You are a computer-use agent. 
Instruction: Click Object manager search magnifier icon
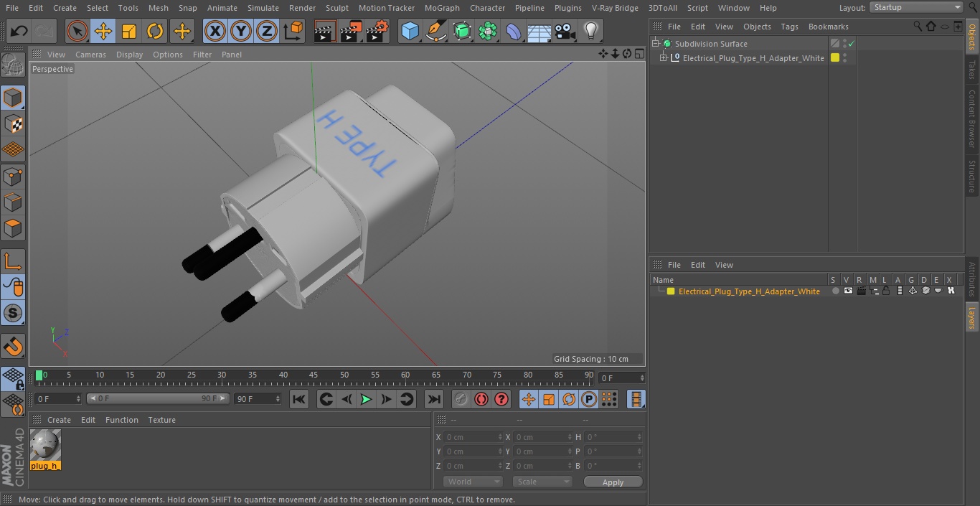(918, 27)
